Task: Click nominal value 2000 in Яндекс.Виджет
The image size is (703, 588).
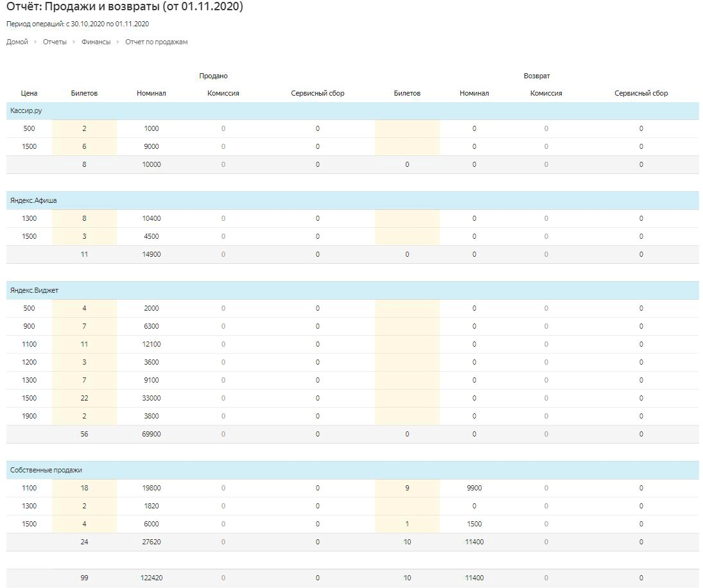Action: coord(152,308)
